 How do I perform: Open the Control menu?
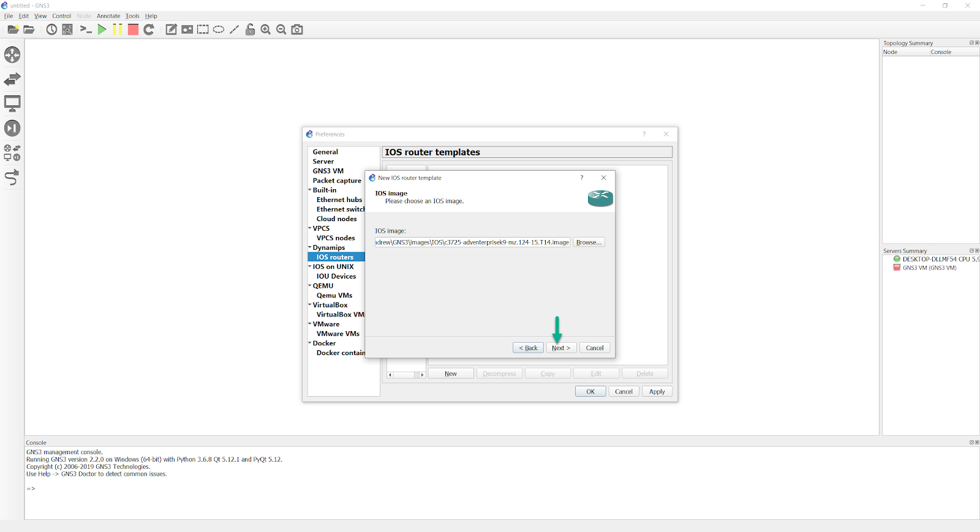pyautogui.click(x=61, y=16)
